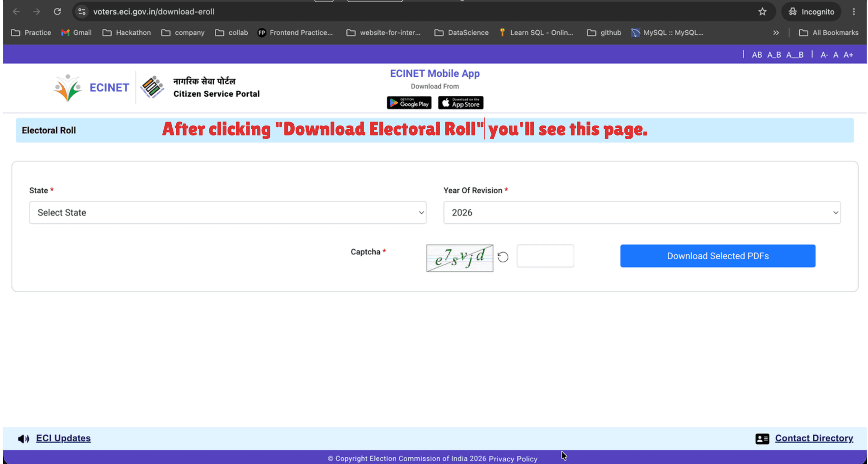The width and height of the screenshot is (868, 464).
Task: Bookmark this page with star icon
Action: pos(762,12)
